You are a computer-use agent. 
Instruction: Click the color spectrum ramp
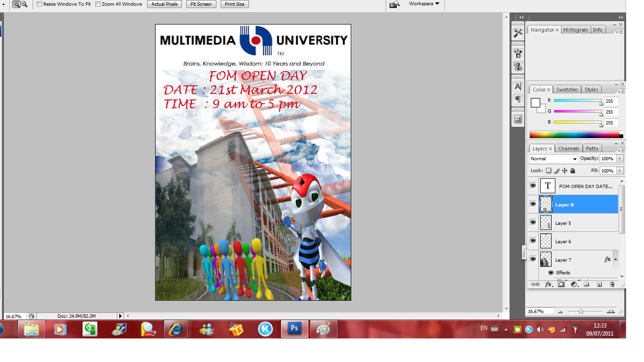pos(576,134)
